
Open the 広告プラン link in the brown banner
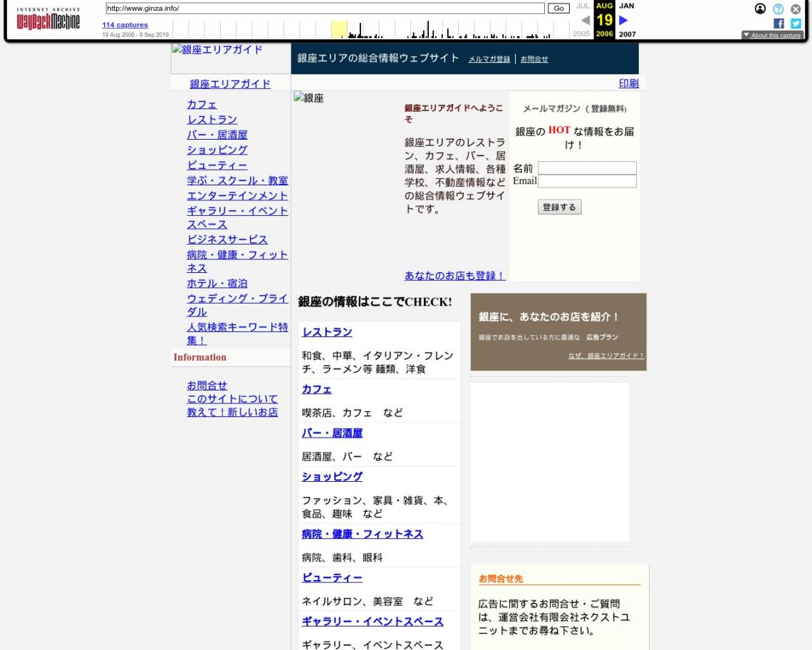coord(603,337)
